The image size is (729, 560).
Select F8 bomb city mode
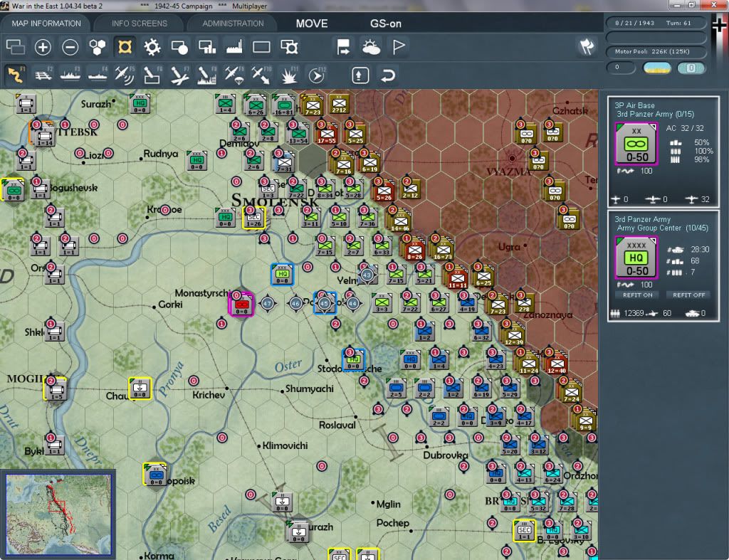coord(207,75)
